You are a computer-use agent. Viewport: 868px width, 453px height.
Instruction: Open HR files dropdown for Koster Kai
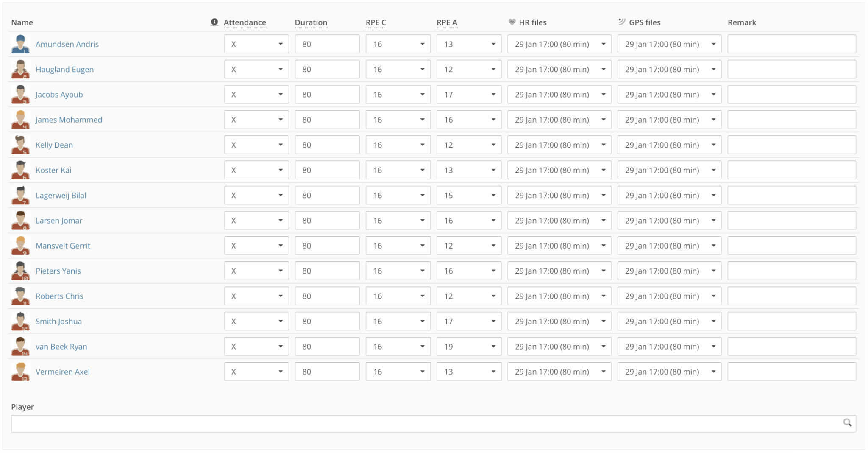click(559, 170)
